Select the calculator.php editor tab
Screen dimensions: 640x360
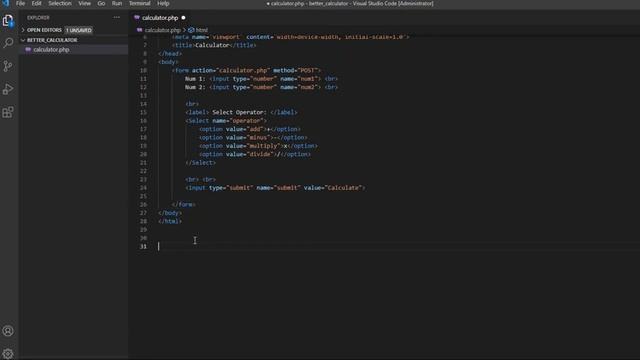coord(160,18)
